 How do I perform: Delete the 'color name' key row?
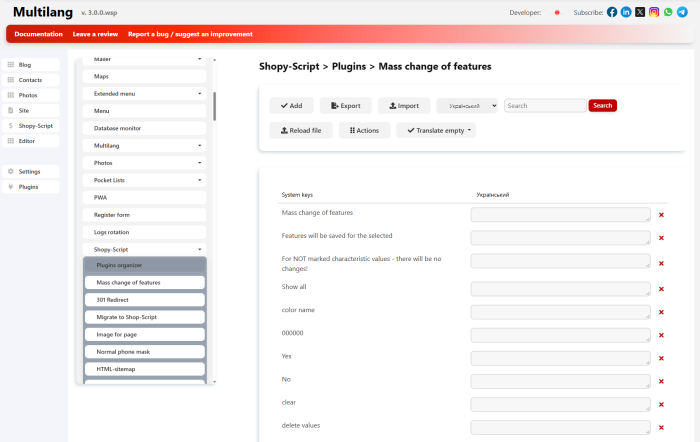pos(661,312)
